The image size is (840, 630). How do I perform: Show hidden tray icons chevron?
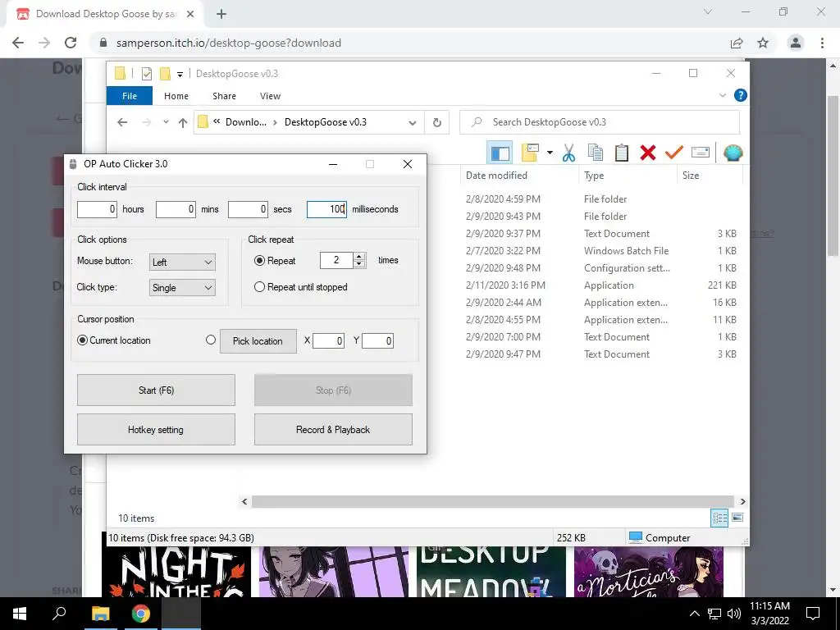pos(694,614)
